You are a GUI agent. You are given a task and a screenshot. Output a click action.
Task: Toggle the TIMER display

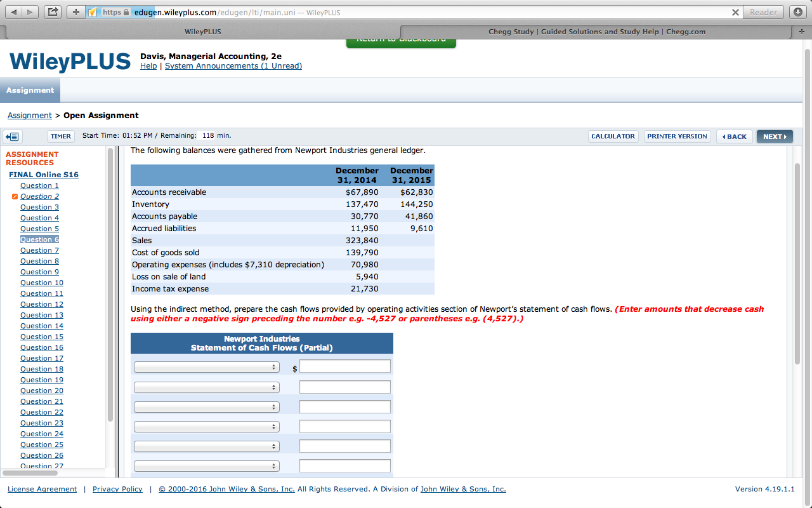60,136
